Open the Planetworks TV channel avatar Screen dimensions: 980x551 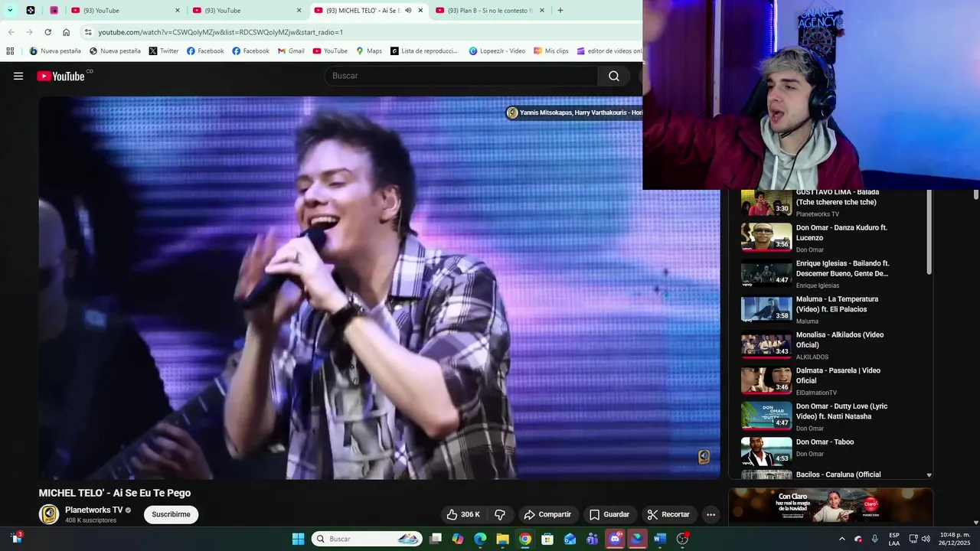[49, 514]
